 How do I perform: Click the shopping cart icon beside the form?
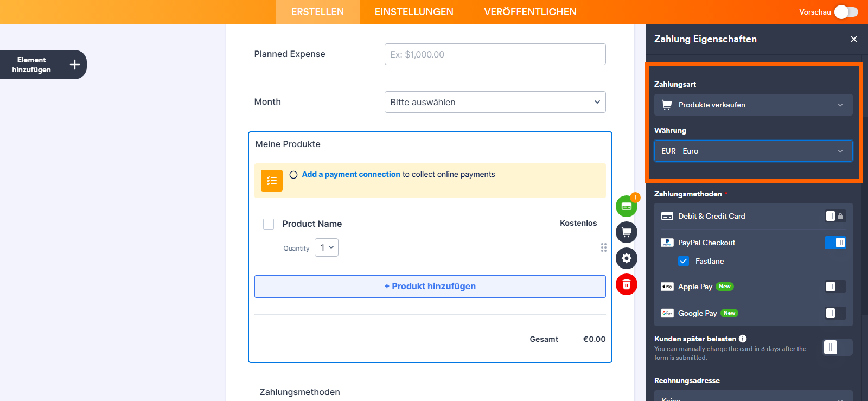pos(626,232)
